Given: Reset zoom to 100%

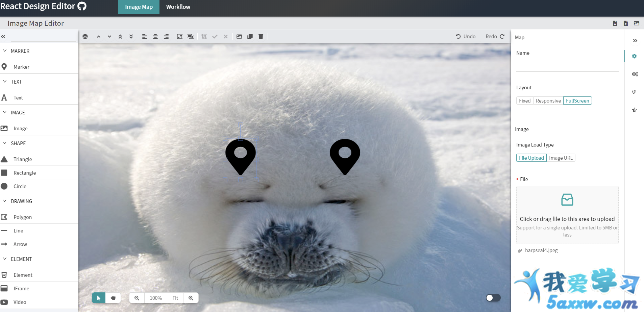Looking at the screenshot, I should (x=156, y=298).
